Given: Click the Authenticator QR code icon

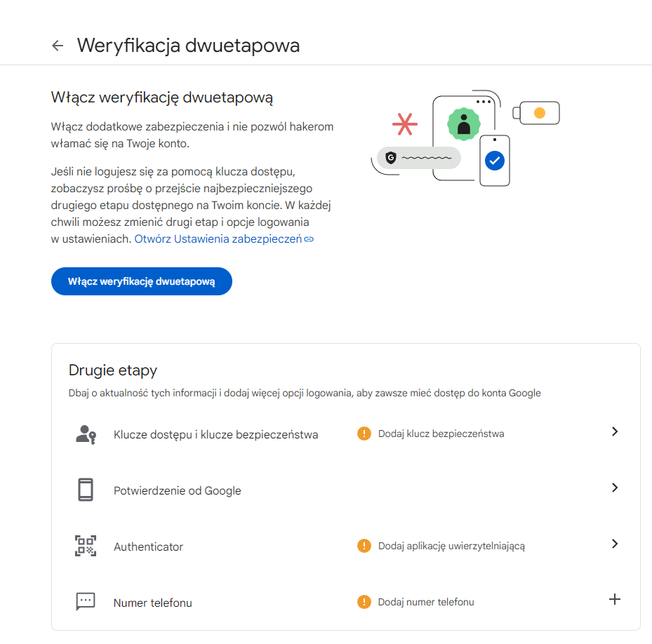Looking at the screenshot, I should pos(85,546).
